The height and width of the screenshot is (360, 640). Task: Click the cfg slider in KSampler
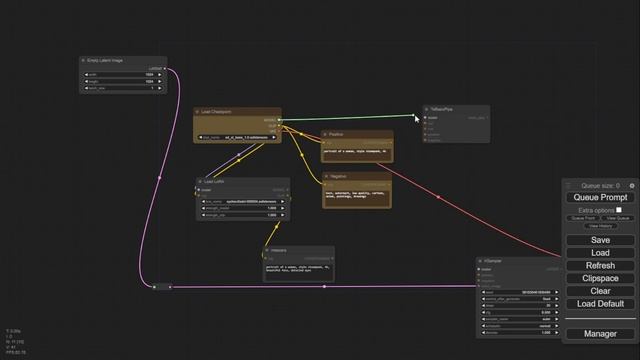click(x=520, y=313)
